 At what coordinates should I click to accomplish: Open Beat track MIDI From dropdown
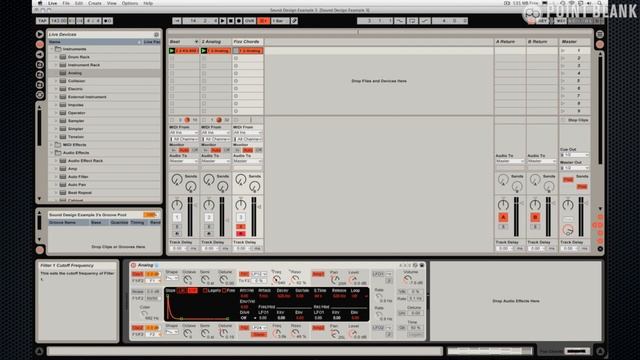(184, 133)
